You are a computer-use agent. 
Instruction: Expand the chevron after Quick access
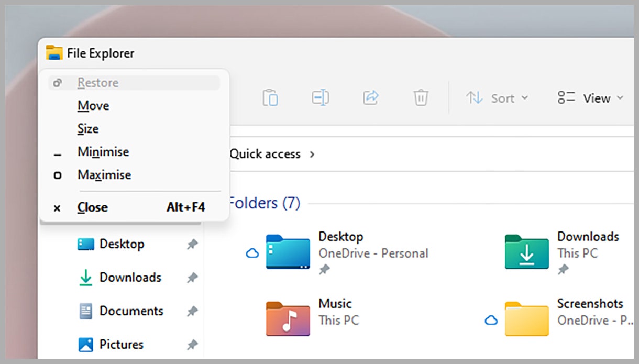(x=312, y=155)
